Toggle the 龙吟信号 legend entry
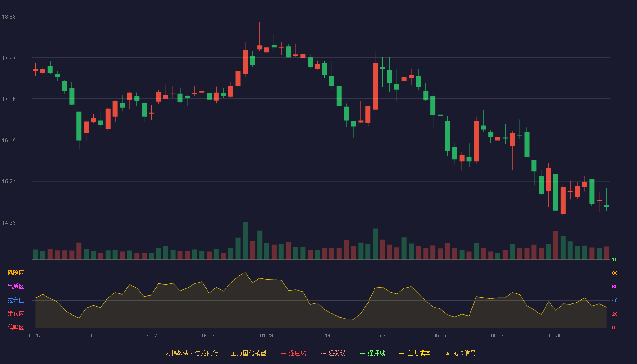 pos(460,353)
